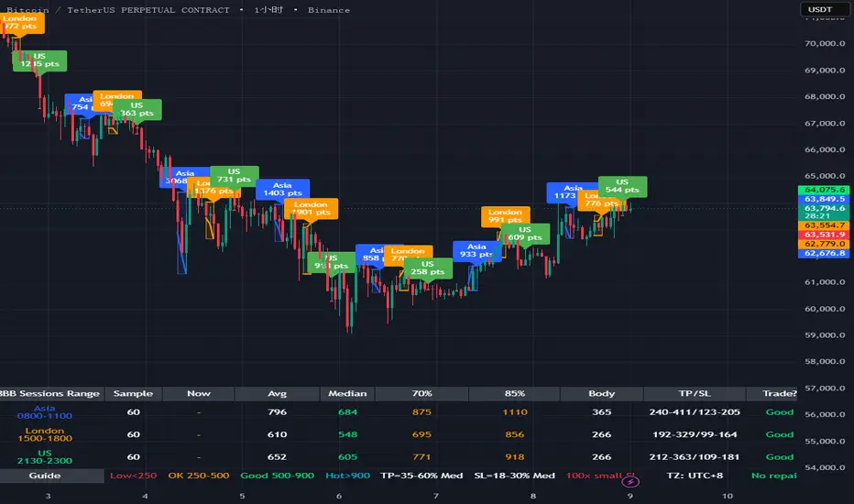Click the Hot>900 guide text

[x=347, y=475]
